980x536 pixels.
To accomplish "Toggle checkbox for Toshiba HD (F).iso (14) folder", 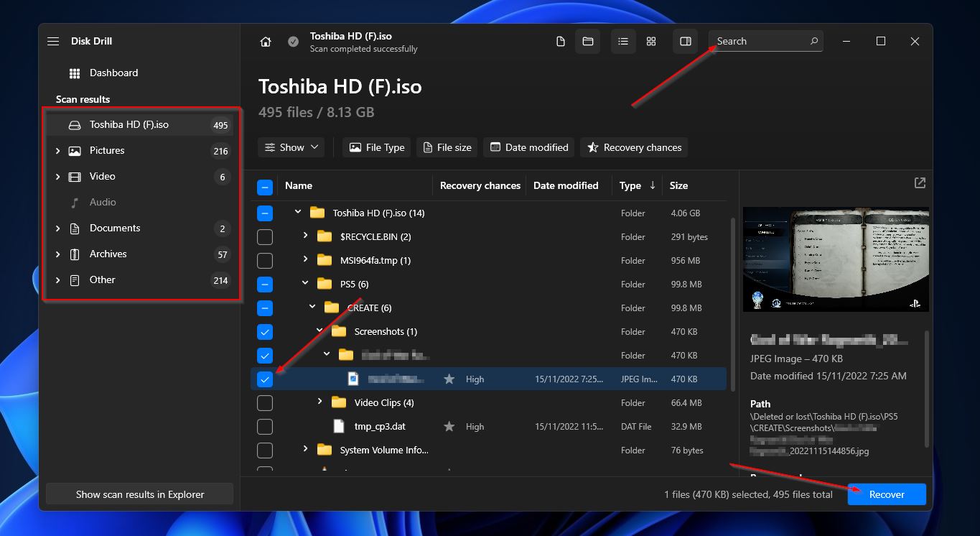I will [x=265, y=213].
